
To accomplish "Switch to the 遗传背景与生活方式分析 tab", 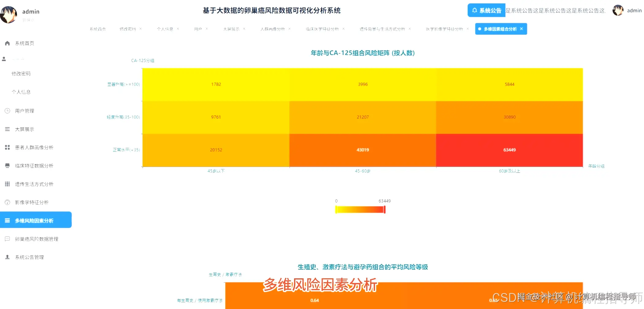I will pyautogui.click(x=382, y=29).
